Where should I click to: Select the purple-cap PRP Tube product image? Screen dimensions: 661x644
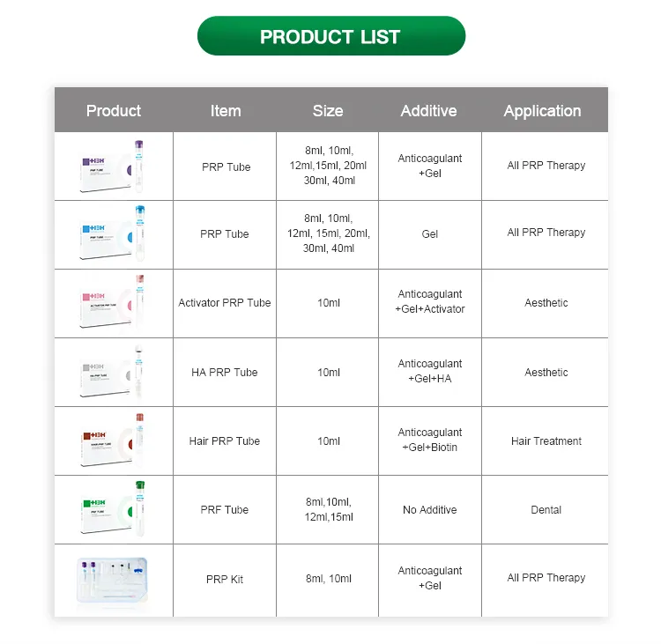coord(112,167)
